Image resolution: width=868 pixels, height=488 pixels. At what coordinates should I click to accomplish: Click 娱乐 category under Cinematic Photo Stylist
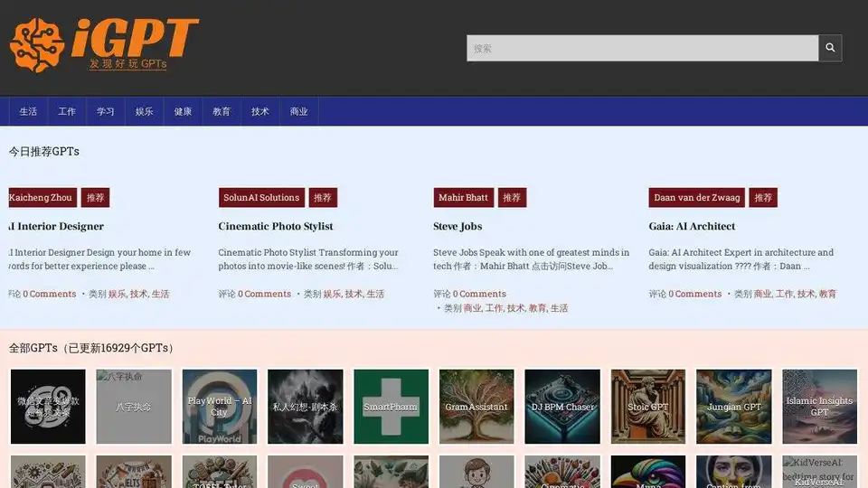point(332,294)
